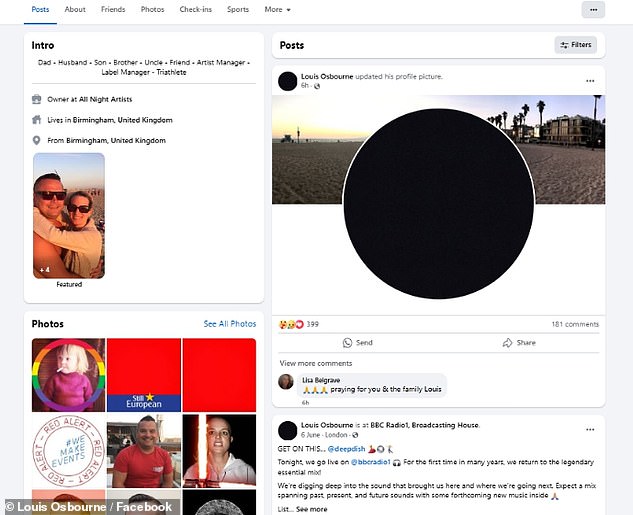Image resolution: width=633 pixels, height=515 pixels.
Task: Open the Check-ins tab
Action: coord(196,9)
